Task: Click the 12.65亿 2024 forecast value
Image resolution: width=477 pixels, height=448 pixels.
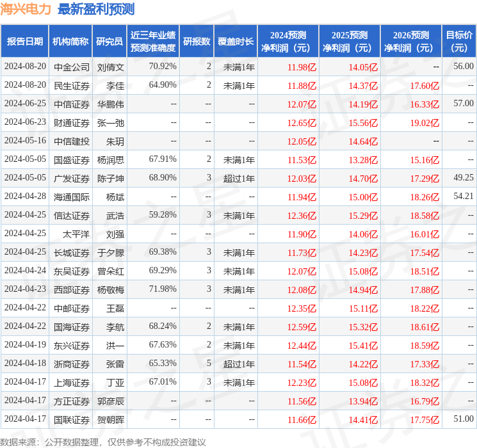Action: (302, 123)
